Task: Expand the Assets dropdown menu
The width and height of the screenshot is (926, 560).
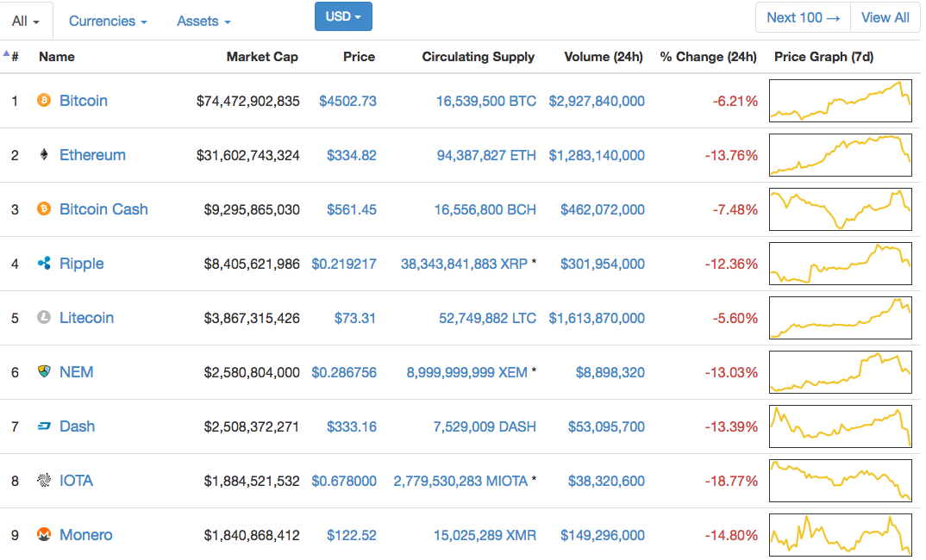Action: coord(203,21)
